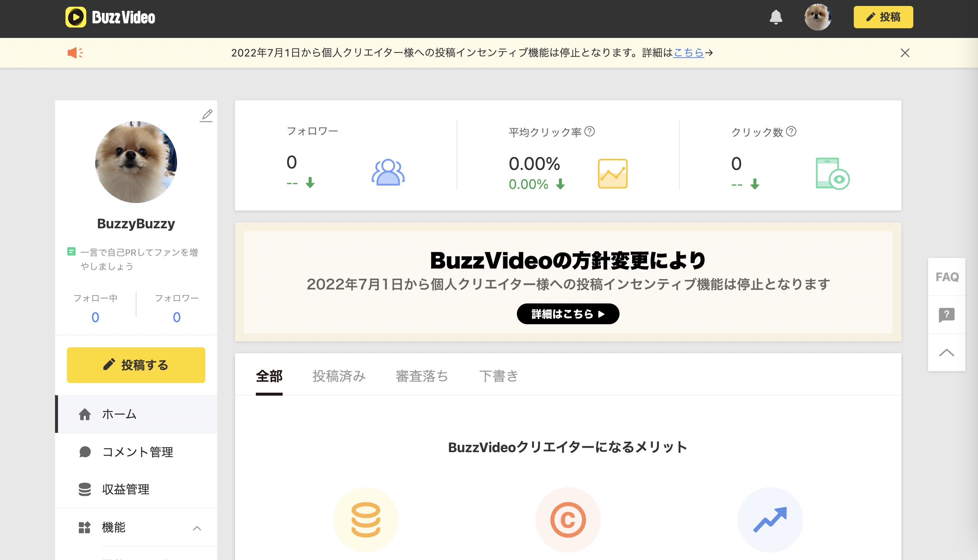The width and height of the screenshot is (978, 560).
Task: Click the device-with-eye click count icon
Action: 833,173
